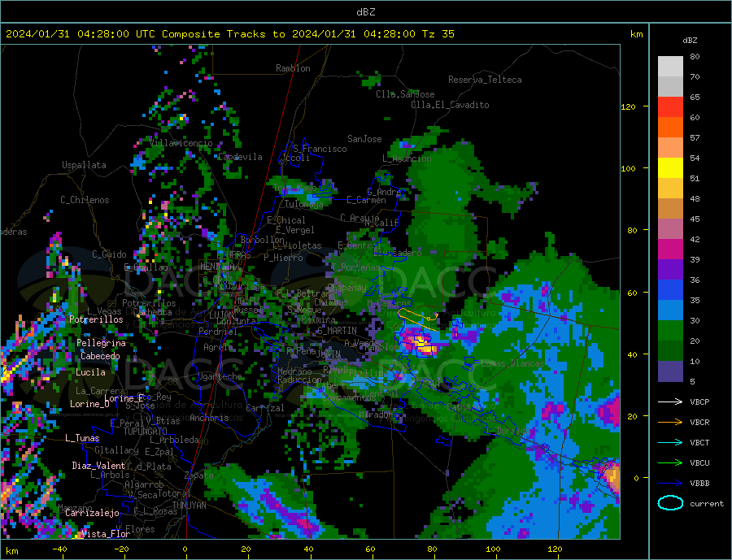Click the 'Lomas_Blancas' map label
The height and width of the screenshot is (560, 732).
pyautogui.click(x=512, y=363)
